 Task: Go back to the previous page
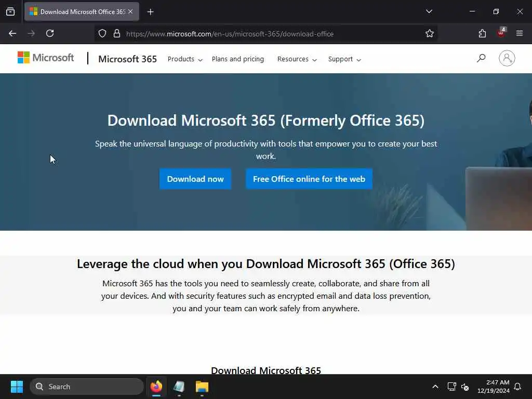coord(12,33)
